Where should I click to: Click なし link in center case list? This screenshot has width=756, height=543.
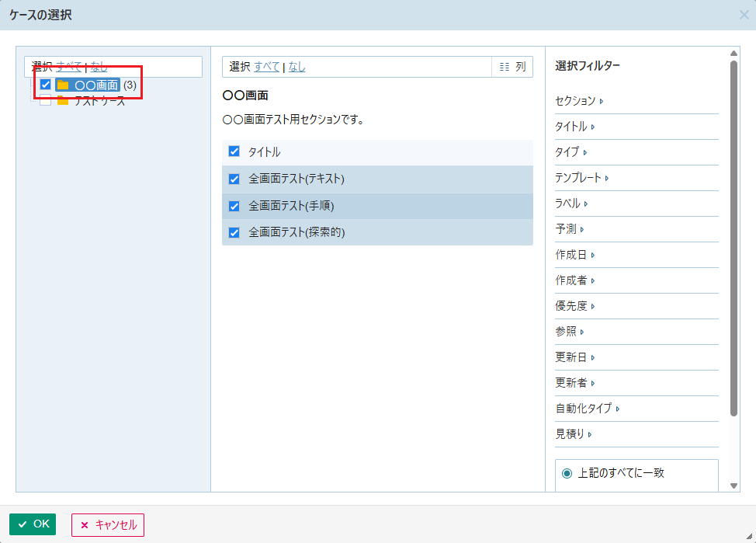click(297, 67)
